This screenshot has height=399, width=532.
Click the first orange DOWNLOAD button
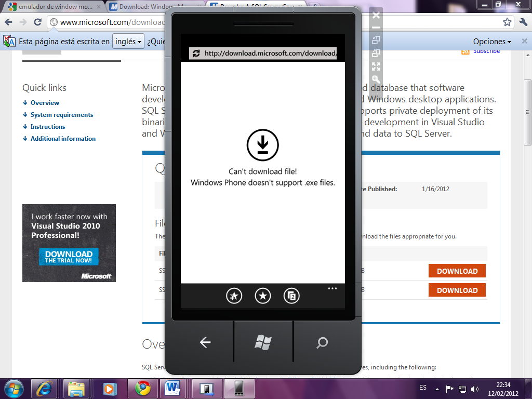[x=457, y=271]
